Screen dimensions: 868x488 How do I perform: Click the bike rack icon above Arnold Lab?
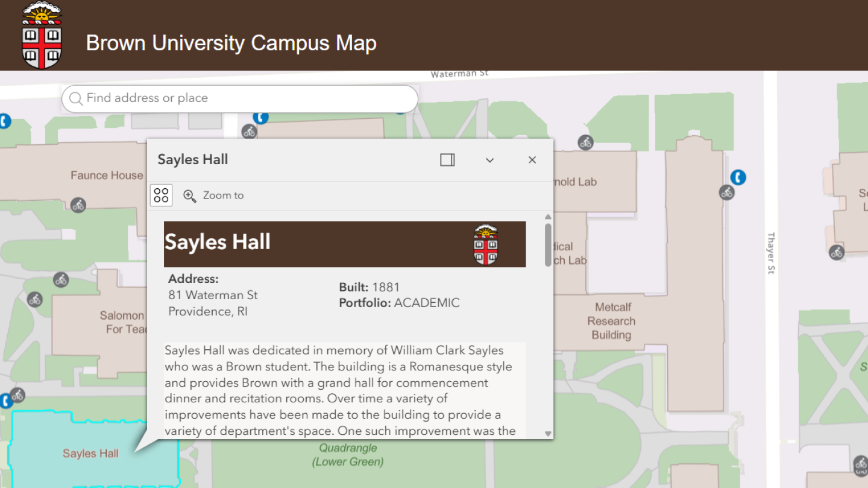[585, 142]
